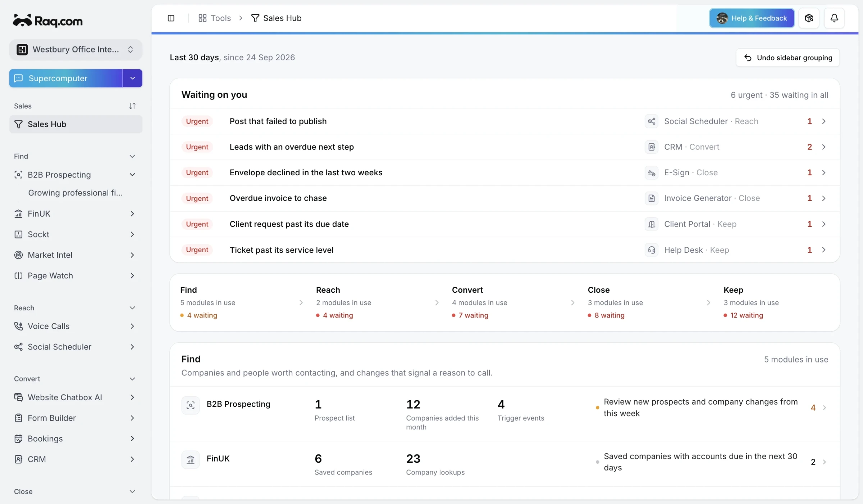Screen dimensions: 863x504
Task: Click the B2B Prospecting icon in Find card
Action: point(191,405)
